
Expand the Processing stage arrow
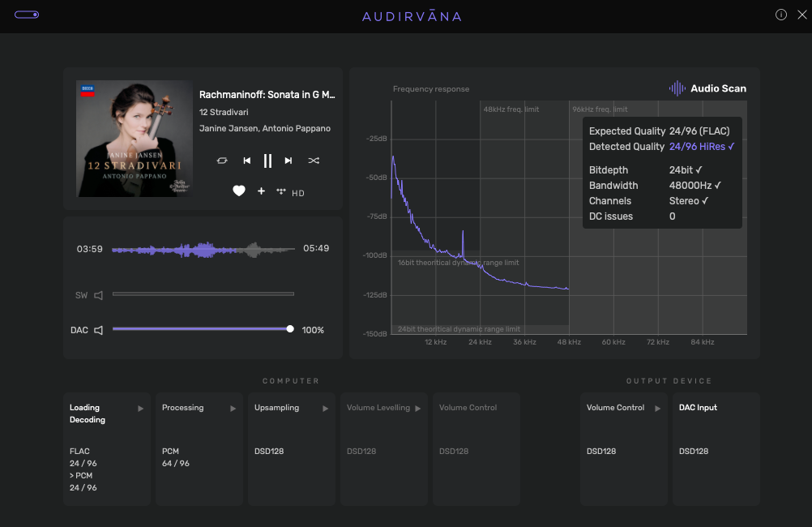click(x=233, y=409)
